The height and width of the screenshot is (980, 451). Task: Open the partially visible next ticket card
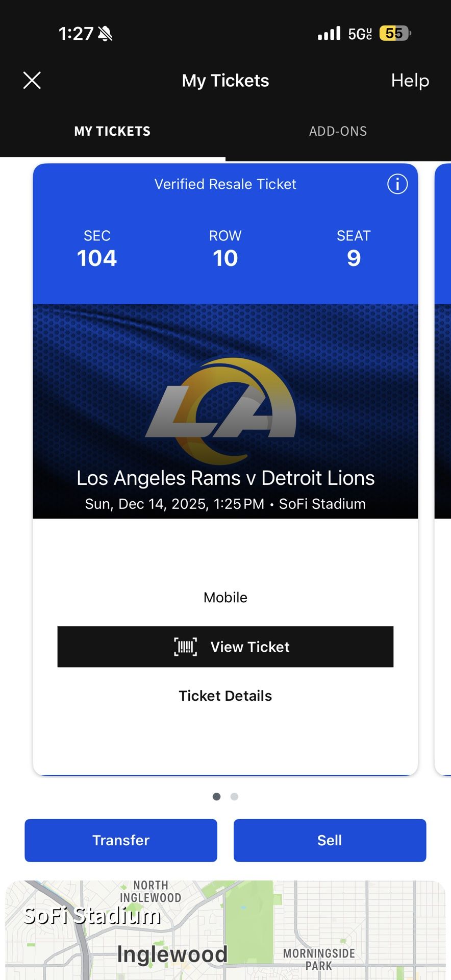(x=443, y=459)
